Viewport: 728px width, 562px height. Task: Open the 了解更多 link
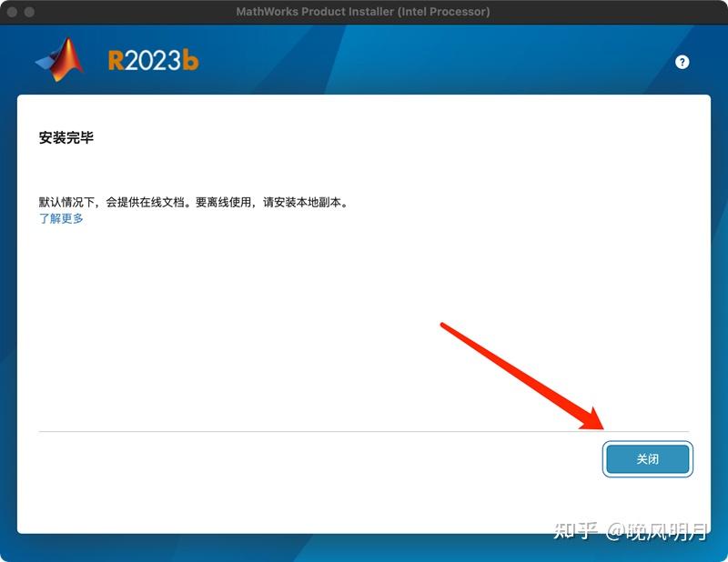coord(60,218)
